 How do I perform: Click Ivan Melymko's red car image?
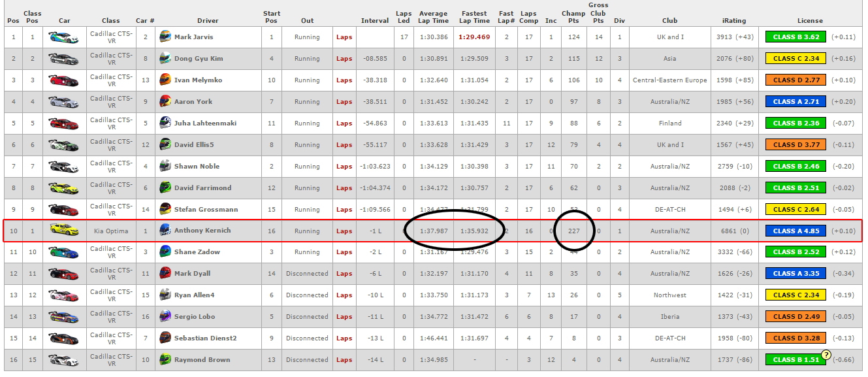coord(64,80)
